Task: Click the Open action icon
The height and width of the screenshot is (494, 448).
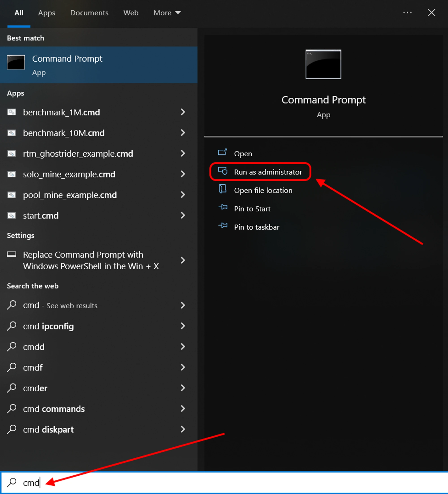Action: click(222, 152)
